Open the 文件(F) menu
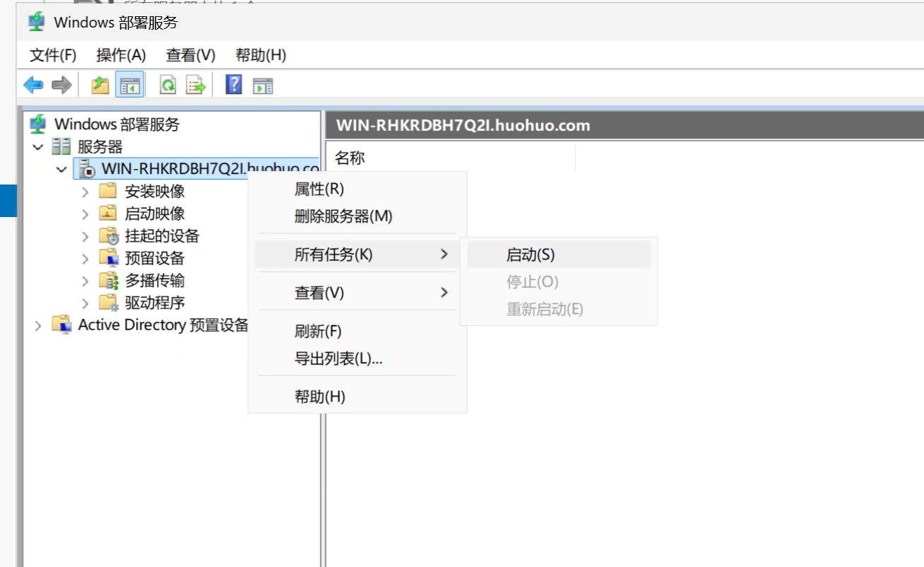 (x=53, y=55)
